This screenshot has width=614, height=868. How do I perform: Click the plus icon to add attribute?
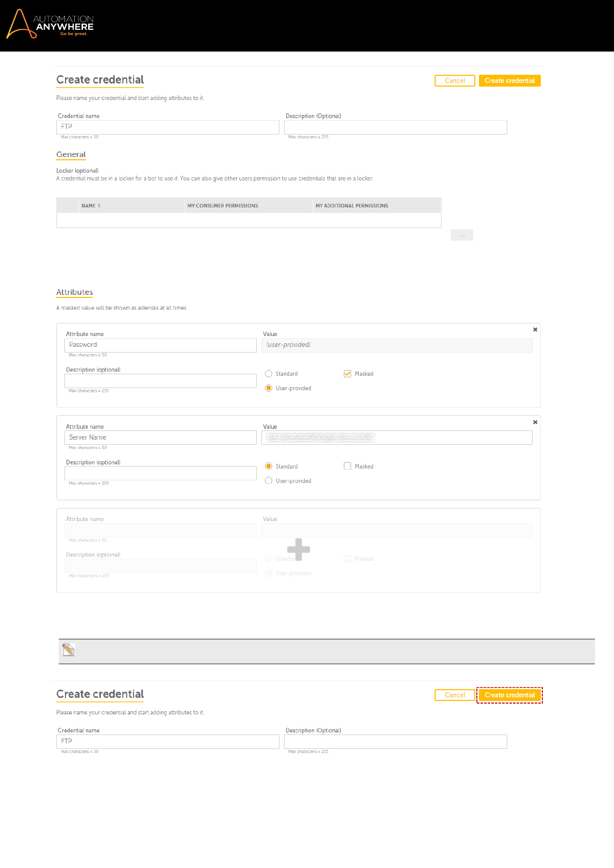298,549
